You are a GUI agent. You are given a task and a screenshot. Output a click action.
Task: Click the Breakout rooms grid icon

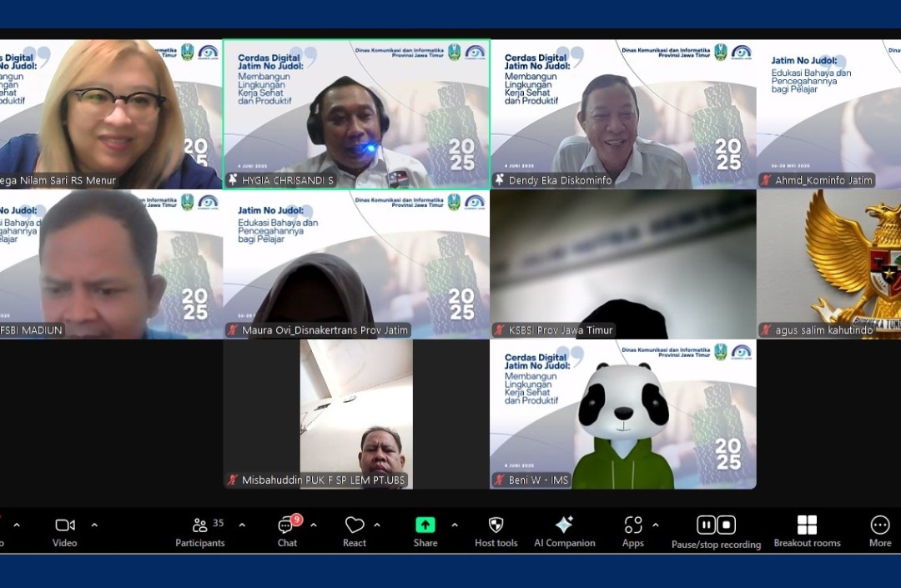point(807,525)
